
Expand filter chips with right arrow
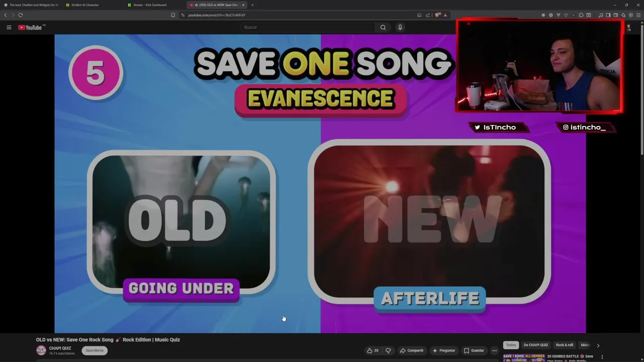pyautogui.click(x=598, y=345)
